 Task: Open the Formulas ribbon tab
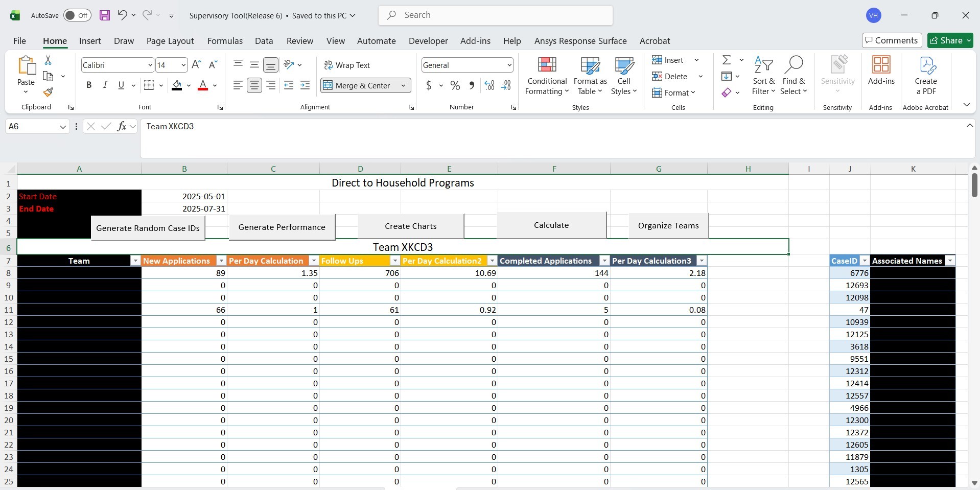tap(225, 41)
